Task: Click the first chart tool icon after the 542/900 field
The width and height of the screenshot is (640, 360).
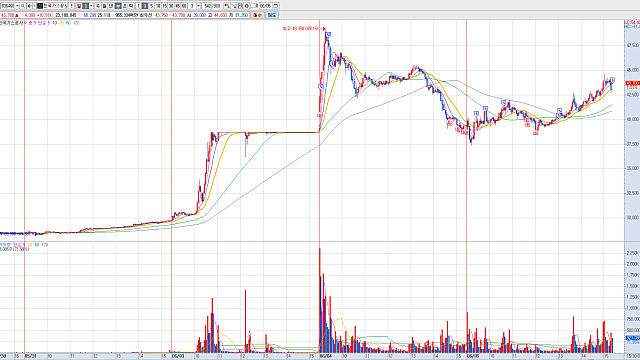Action: tap(227, 6)
